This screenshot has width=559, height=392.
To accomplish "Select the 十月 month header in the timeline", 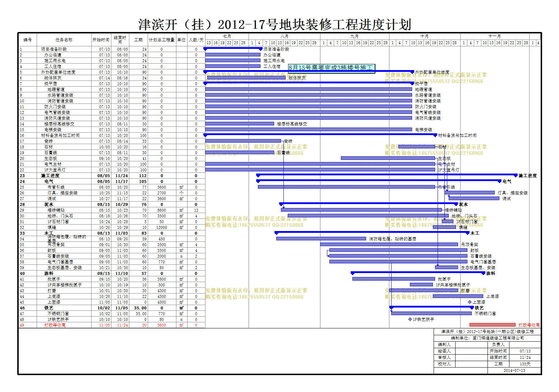I will click(425, 36).
